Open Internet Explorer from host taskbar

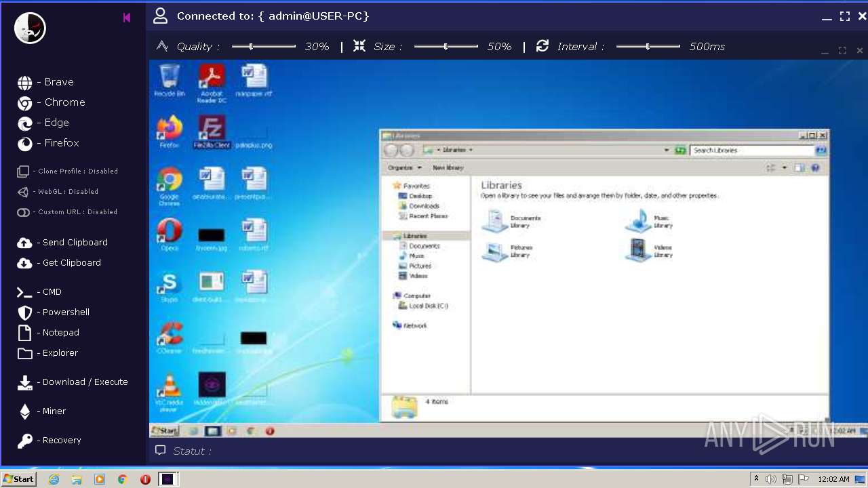click(x=54, y=479)
